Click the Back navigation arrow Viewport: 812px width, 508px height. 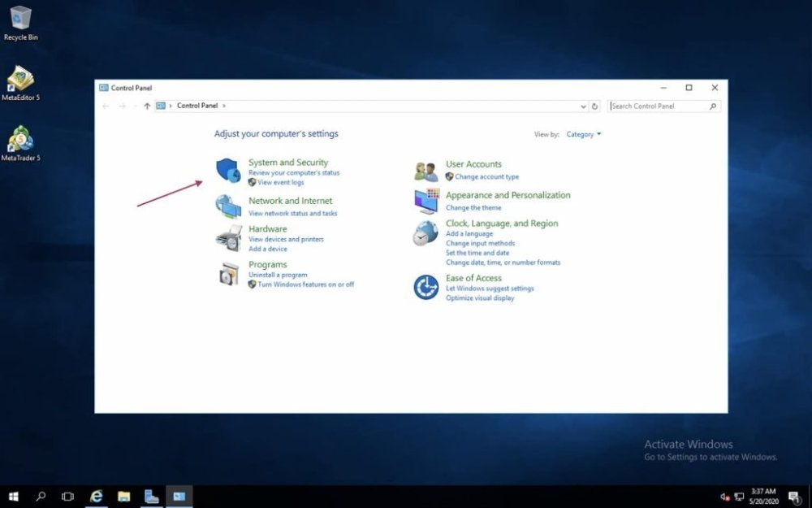tap(106, 106)
